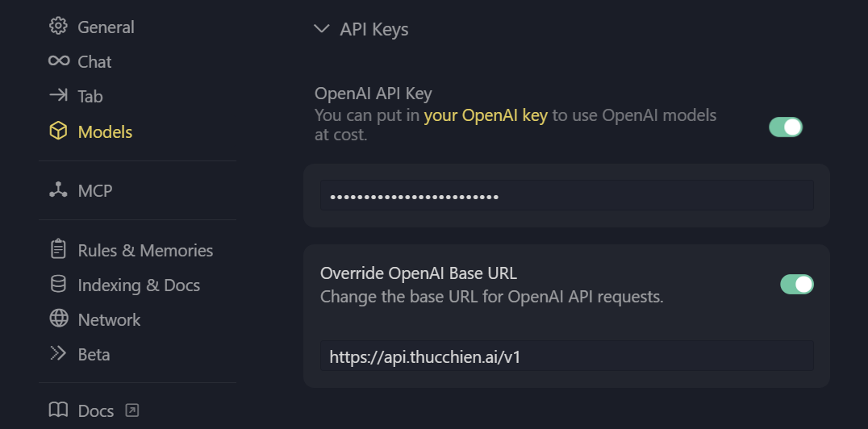The height and width of the screenshot is (429, 868).
Task: Open the Docs link in sidebar
Action: [95, 410]
